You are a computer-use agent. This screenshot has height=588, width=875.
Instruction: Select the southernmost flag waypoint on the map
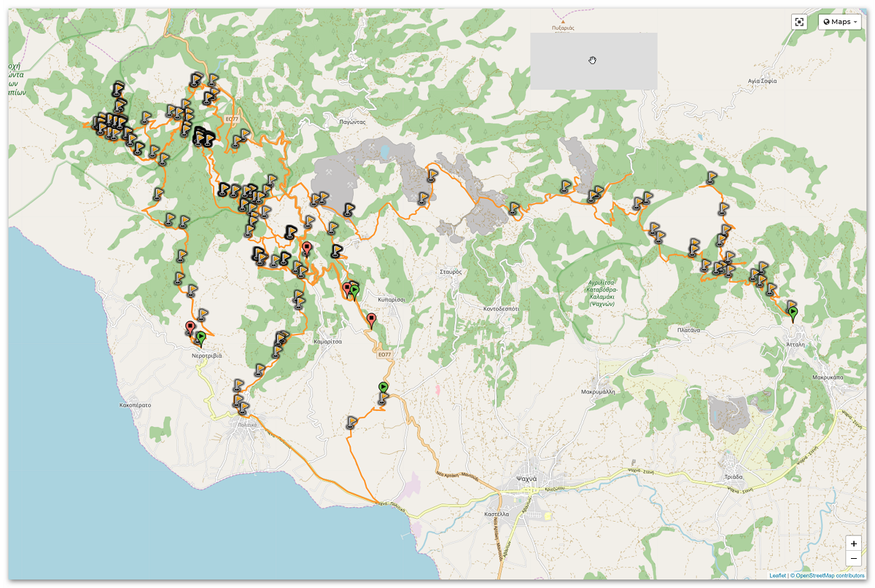[x=351, y=422]
